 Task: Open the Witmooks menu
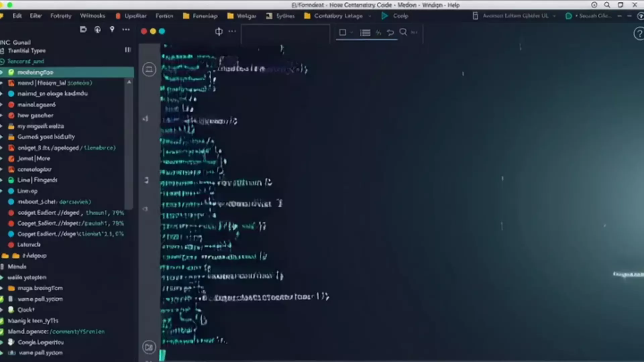click(92, 16)
